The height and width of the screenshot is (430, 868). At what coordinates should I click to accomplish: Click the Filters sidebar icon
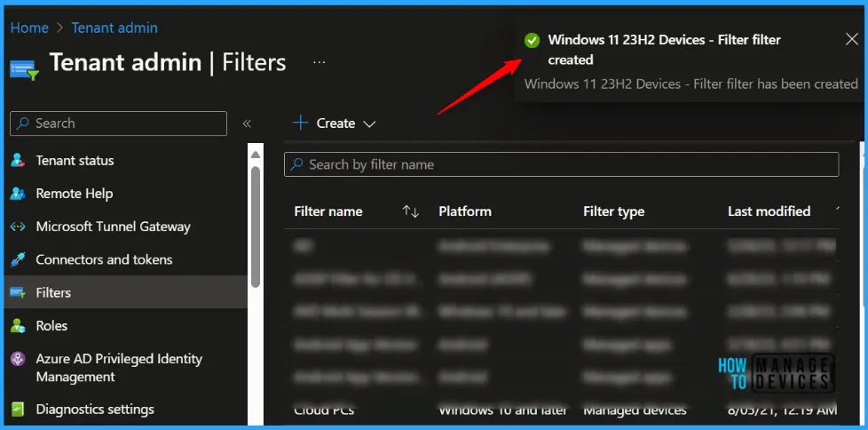pos(18,292)
